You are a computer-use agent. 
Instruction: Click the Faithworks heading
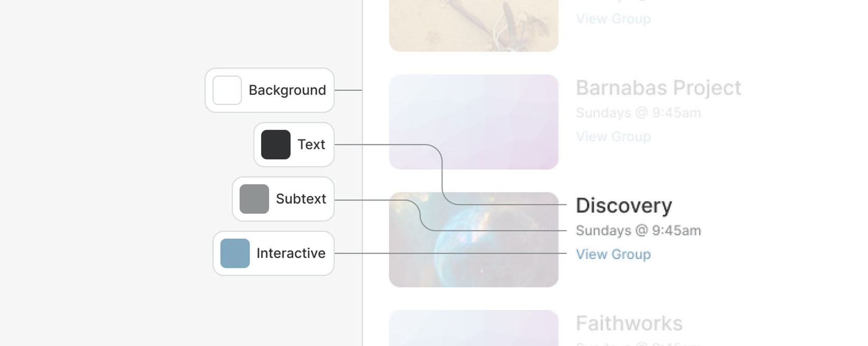(629, 323)
